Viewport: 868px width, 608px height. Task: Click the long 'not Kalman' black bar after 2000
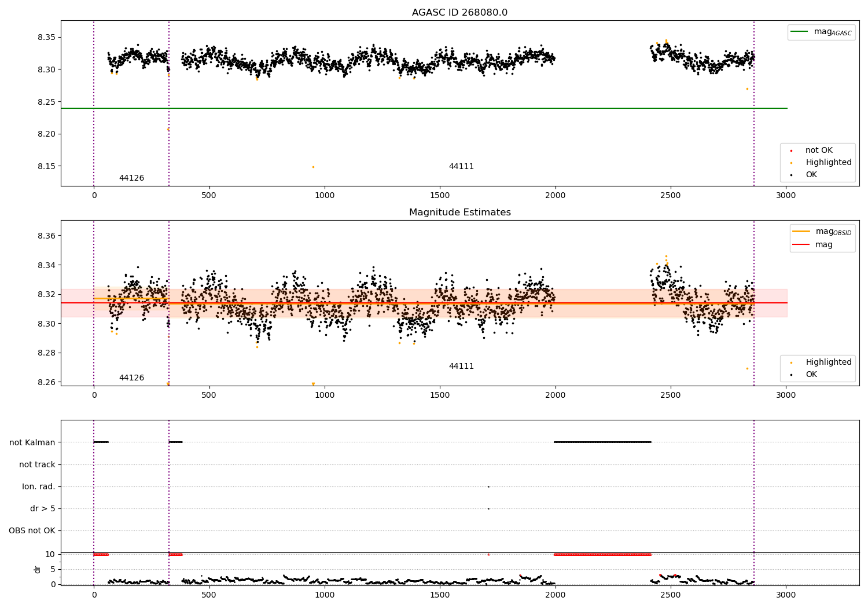click(x=602, y=442)
